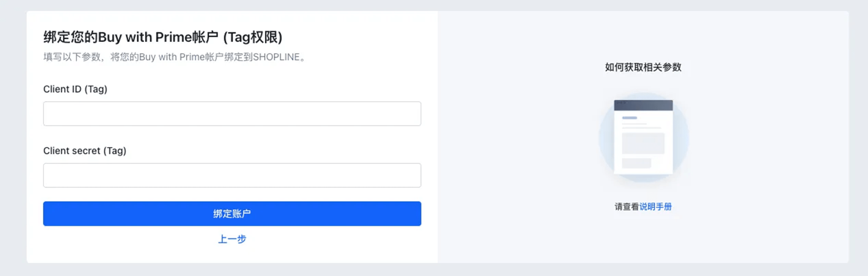Go back via the 上一步 link
Image resolution: width=868 pixels, height=276 pixels.
[232, 239]
